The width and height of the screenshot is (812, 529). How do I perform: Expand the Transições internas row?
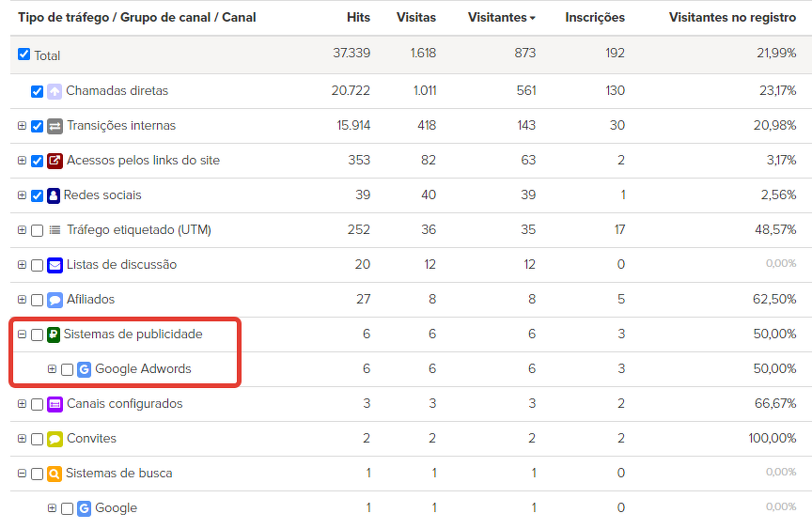22,126
